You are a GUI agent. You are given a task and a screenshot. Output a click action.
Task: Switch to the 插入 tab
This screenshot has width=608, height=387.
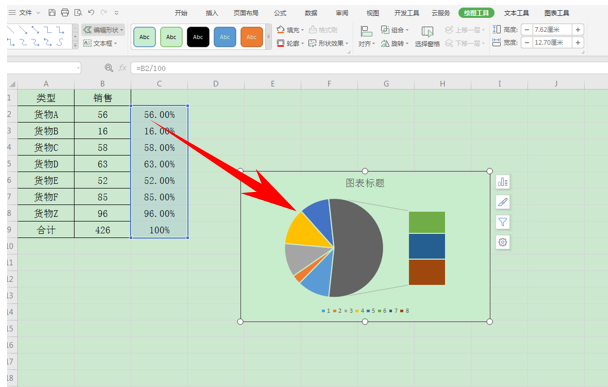(x=212, y=13)
